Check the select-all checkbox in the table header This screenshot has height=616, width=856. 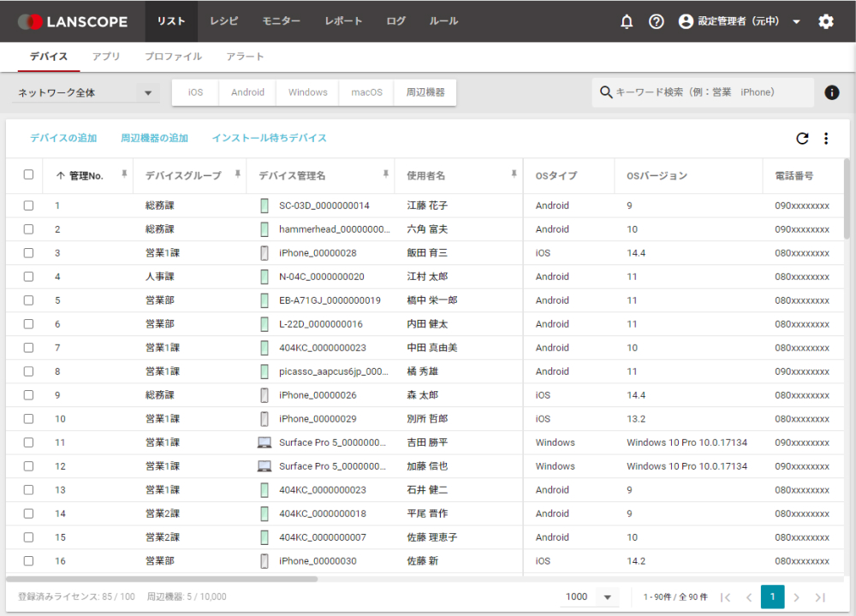[x=28, y=174]
